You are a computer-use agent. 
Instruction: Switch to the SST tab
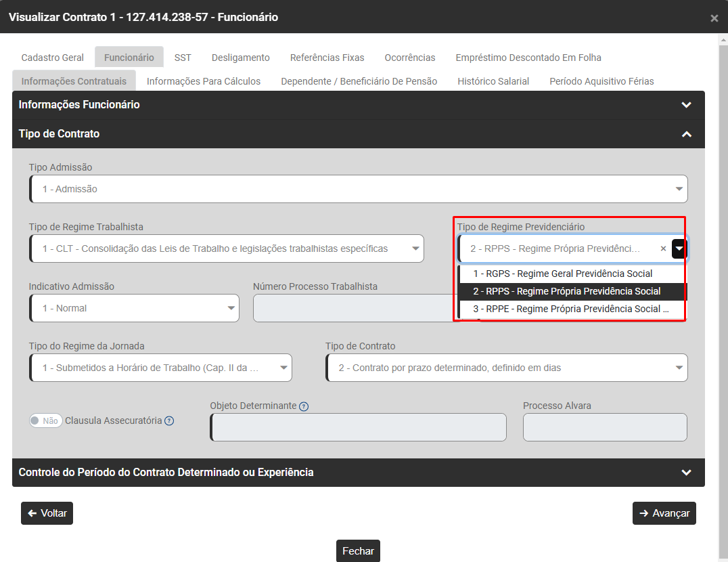[x=183, y=58]
